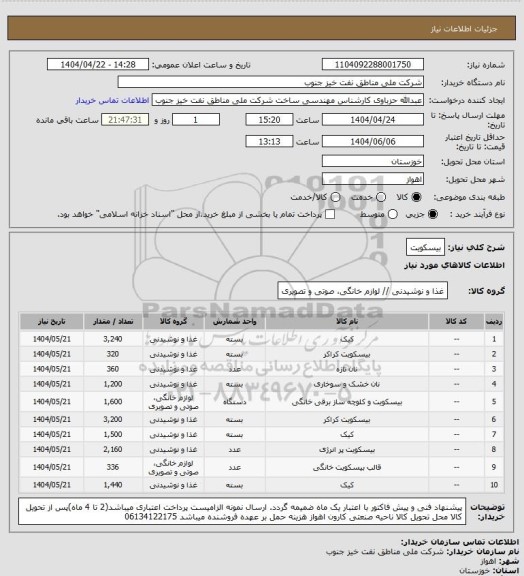Screen dimensions: 524x576
Task: Click quantity 320 in row 2
Action: [x=113, y=354]
